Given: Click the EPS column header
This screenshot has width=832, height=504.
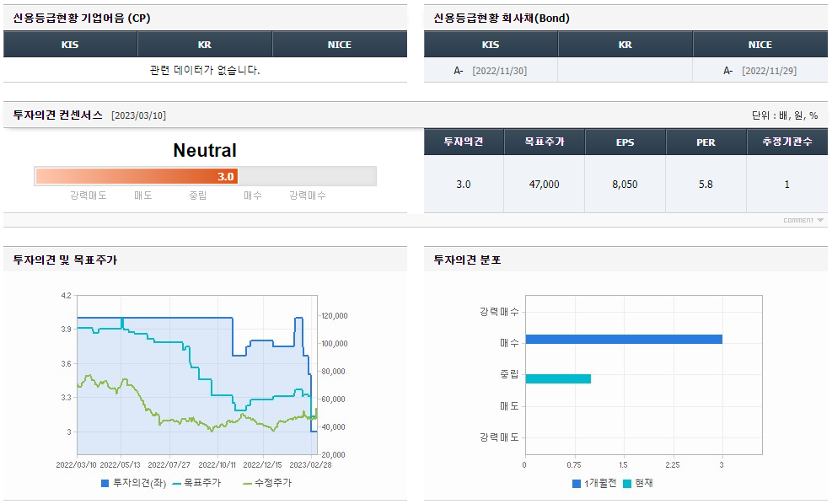Looking at the screenshot, I should [x=625, y=142].
